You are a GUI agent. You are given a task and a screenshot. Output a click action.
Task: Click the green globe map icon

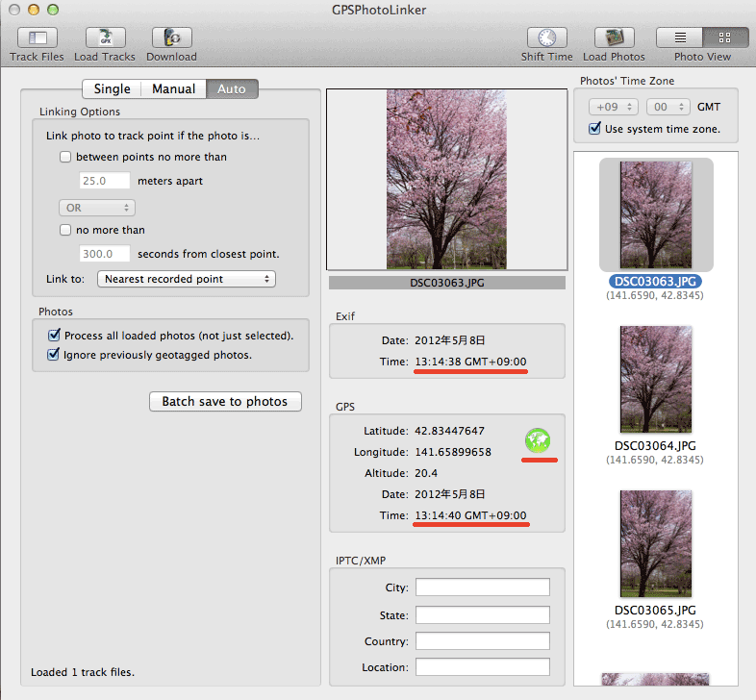coord(538,440)
